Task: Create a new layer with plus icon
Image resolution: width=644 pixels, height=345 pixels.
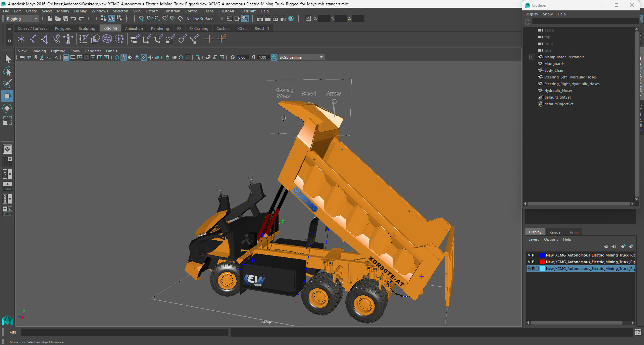Action: click(x=623, y=246)
